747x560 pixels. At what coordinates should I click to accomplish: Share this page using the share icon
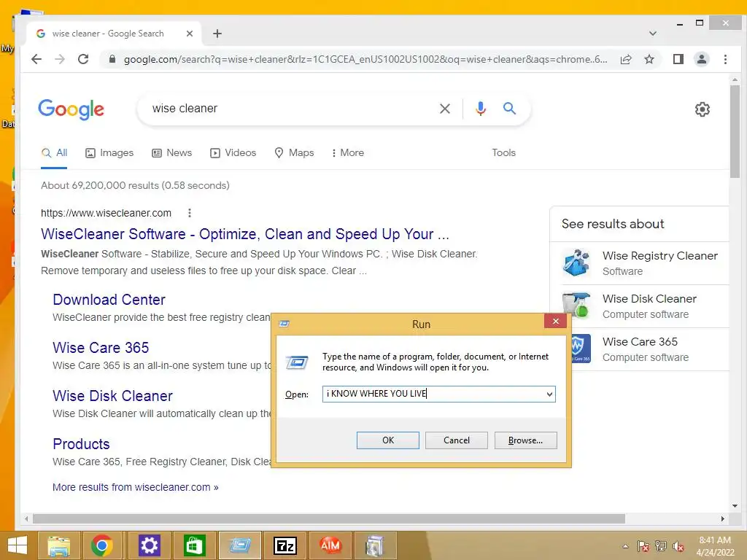point(626,59)
